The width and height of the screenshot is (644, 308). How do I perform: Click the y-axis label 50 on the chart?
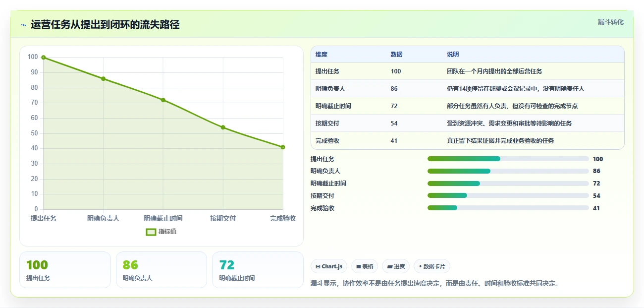34,133
